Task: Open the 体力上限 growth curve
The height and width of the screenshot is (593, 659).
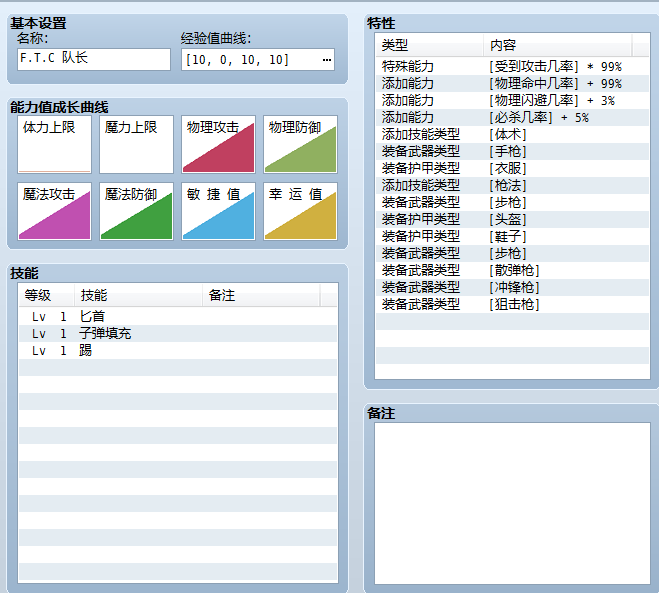Action: [54, 144]
